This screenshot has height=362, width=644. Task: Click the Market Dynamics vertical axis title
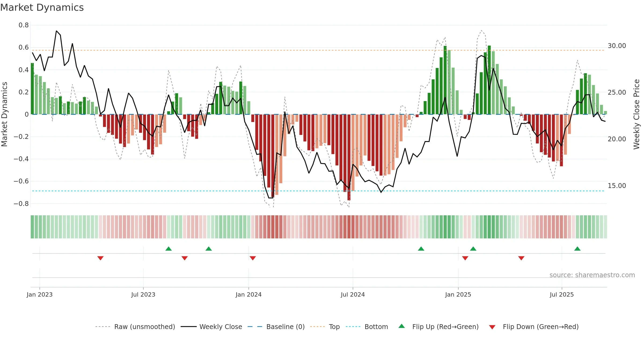click(x=4, y=114)
